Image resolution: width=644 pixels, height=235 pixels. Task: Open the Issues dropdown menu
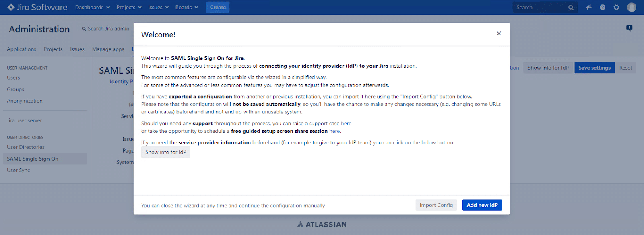(x=158, y=7)
